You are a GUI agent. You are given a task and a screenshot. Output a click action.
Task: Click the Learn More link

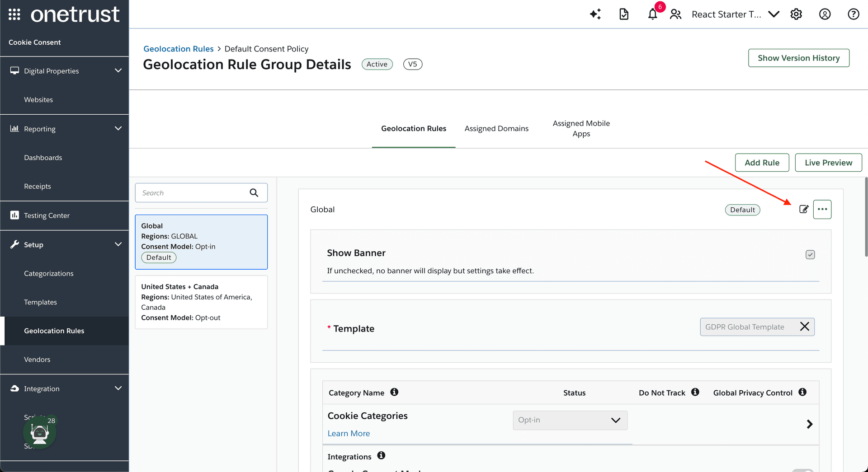click(349, 433)
